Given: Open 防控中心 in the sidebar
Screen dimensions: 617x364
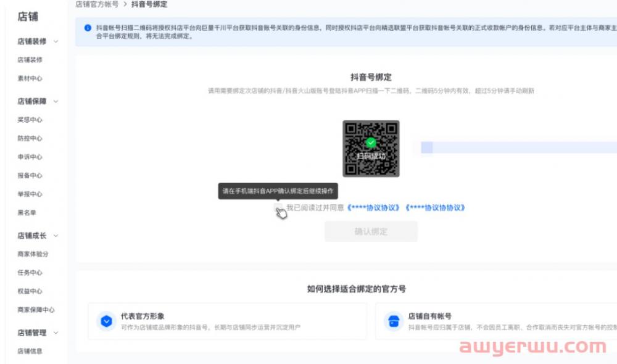Looking at the screenshot, I should (30, 138).
